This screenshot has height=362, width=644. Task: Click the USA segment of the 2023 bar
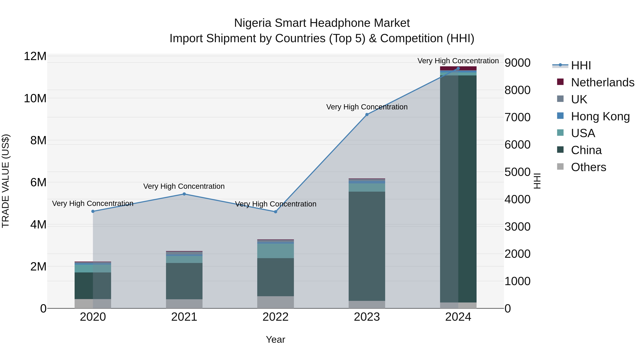[367, 188]
